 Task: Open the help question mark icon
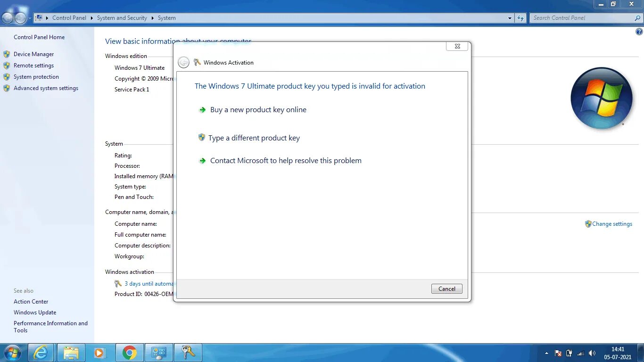pyautogui.click(x=639, y=32)
